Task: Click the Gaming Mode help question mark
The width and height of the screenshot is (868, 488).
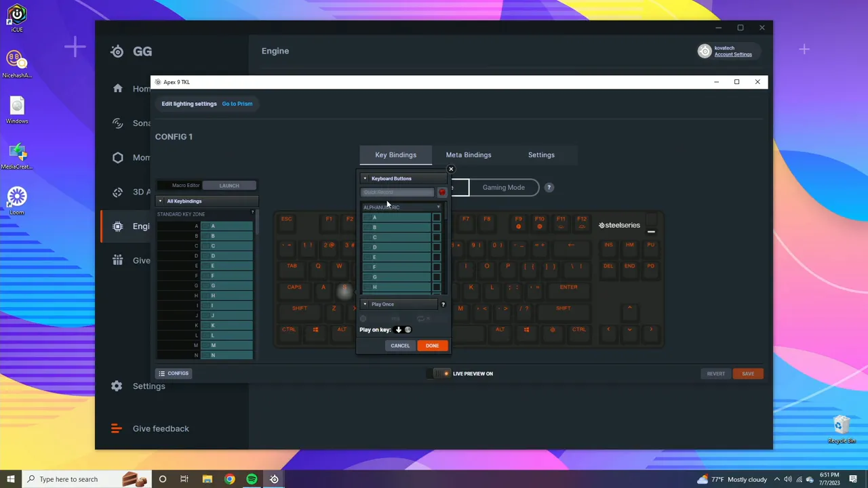Action: point(549,187)
